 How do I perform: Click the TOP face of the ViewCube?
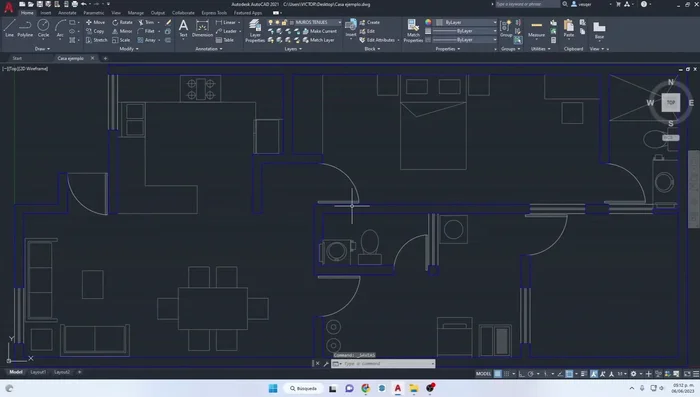coord(671,102)
